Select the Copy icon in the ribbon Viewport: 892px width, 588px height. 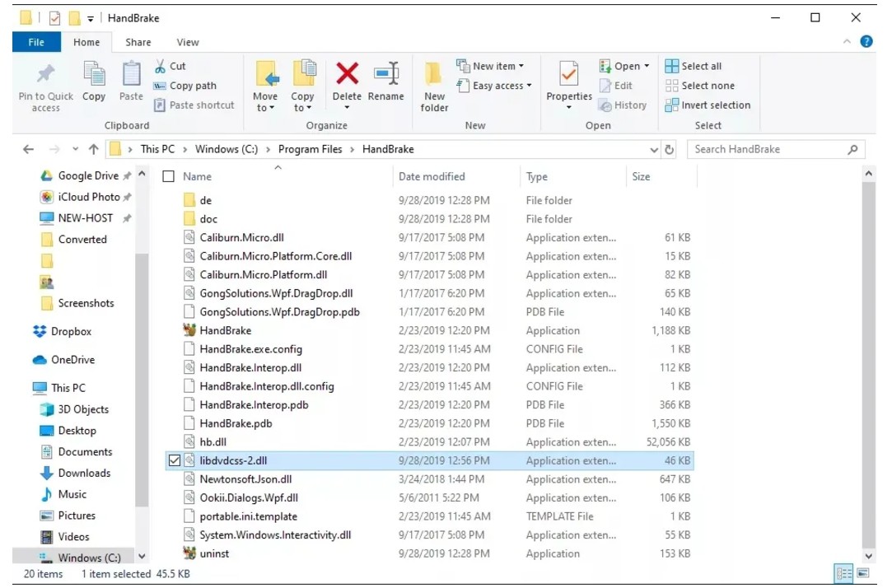pos(93,82)
